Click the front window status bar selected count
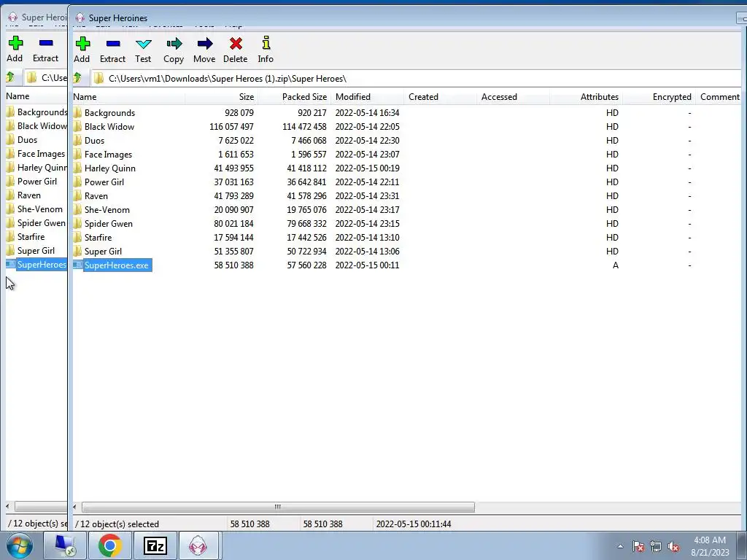Screen dimensions: 747x560 (x=117, y=524)
